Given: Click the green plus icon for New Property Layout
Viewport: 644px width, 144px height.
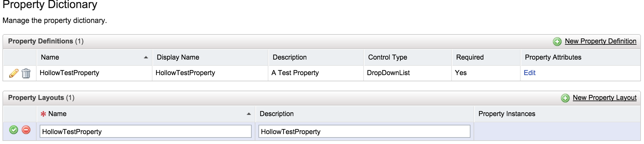Looking at the screenshot, I should [565, 98].
